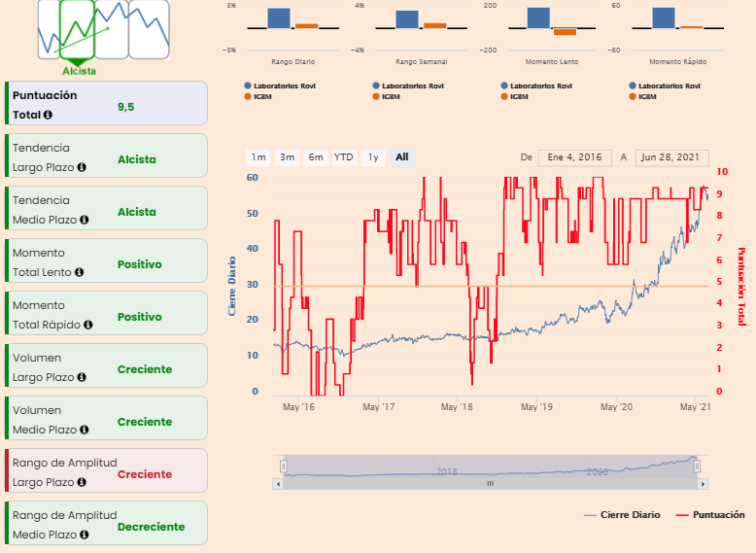Image resolution: width=756 pixels, height=553 pixels.
Task: Click Cierre Diario left axis title
Action: [x=232, y=287]
